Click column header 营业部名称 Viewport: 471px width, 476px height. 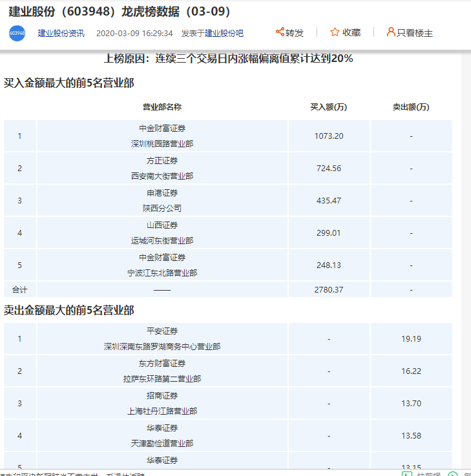(162, 107)
